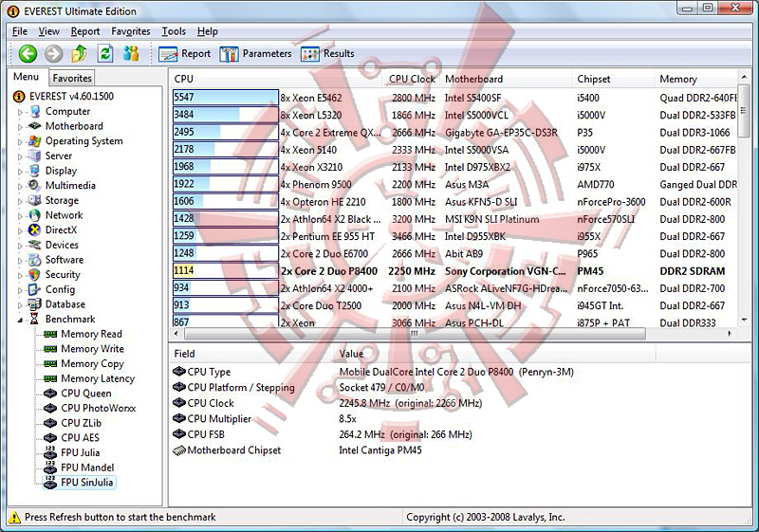Click the Security shield icon

34,275
